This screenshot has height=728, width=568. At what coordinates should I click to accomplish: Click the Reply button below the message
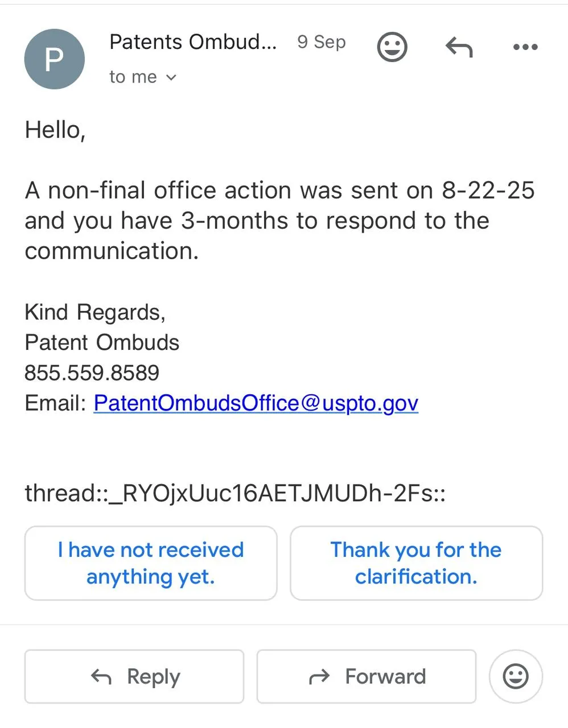click(x=134, y=676)
